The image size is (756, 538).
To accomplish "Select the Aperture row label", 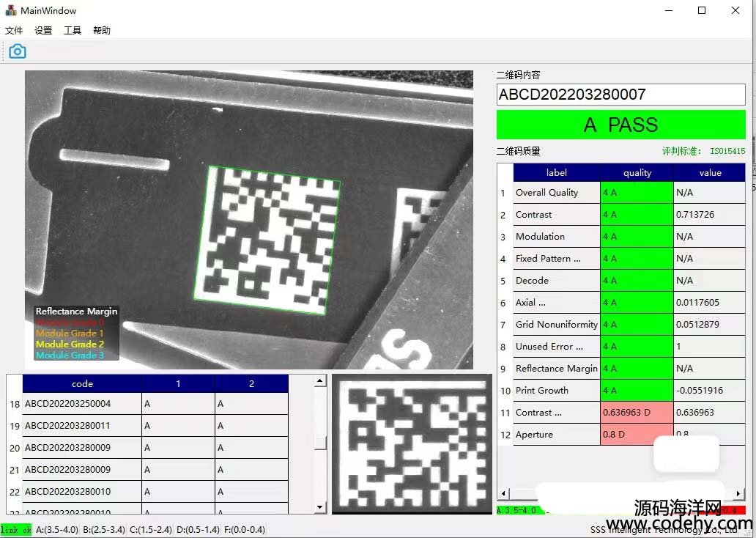I will (534, 434).
